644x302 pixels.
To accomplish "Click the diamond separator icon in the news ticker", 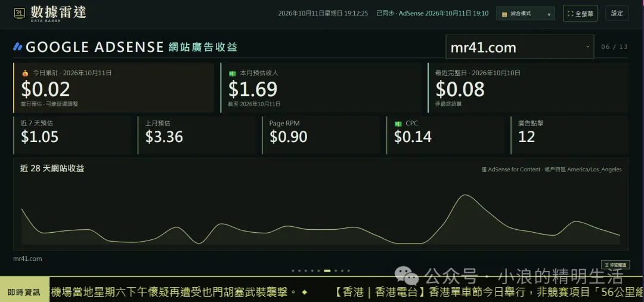I will pos(304,292).
